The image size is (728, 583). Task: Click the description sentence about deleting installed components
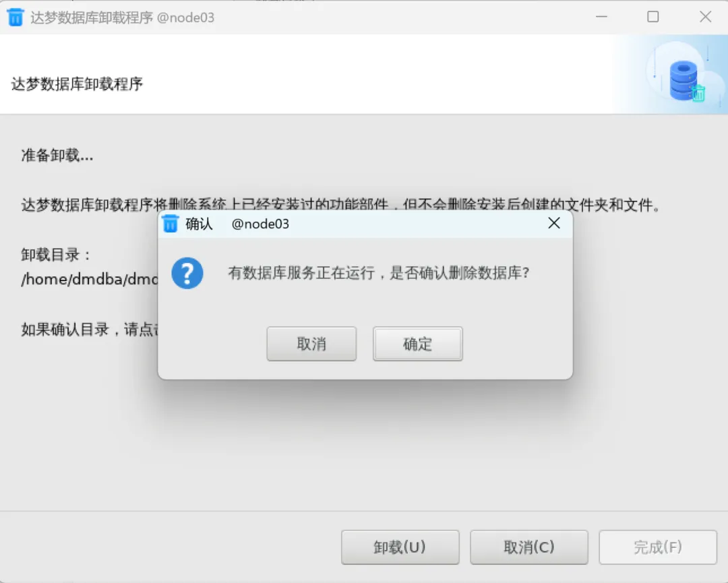(x=341, y=205)
